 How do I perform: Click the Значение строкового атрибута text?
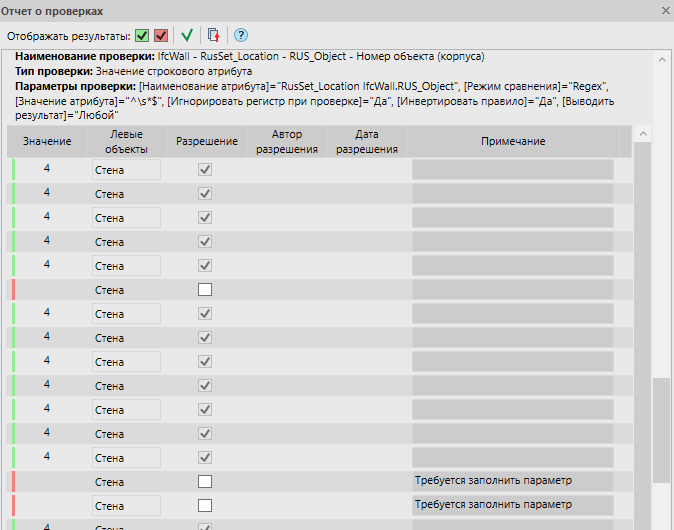point(174,71)
